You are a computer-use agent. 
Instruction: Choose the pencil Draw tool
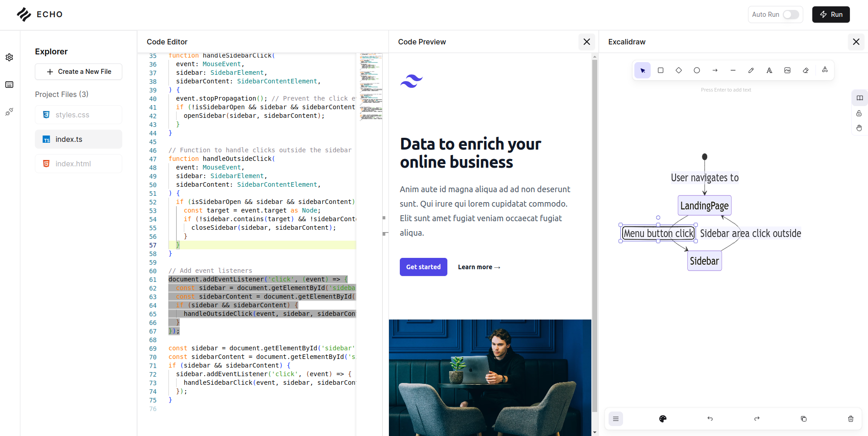coord(751,70)
